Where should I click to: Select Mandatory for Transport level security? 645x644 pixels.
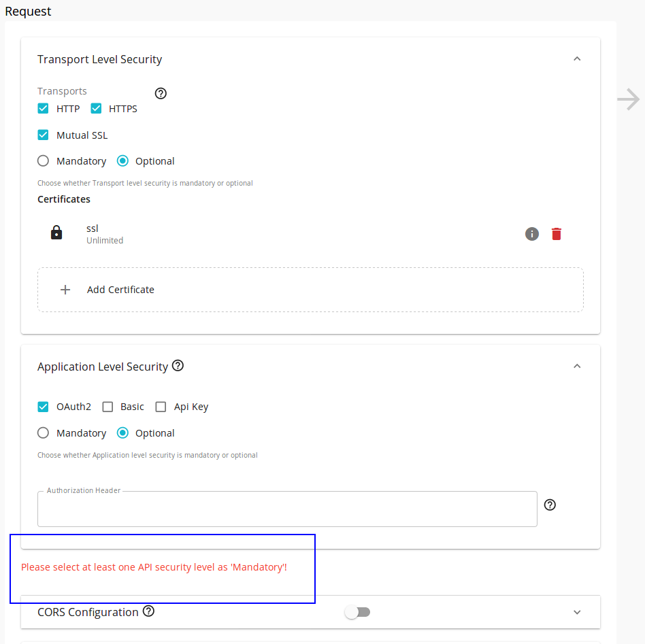coord(43,160)
